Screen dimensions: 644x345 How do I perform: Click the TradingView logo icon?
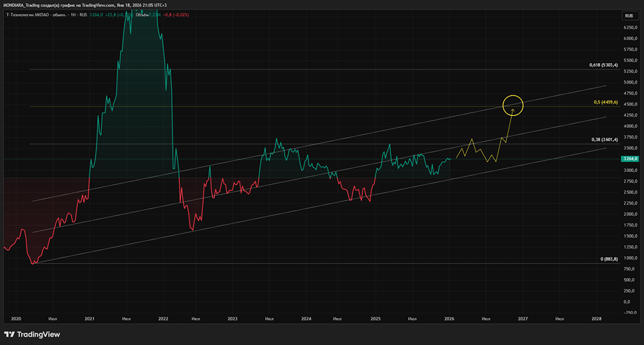point(9,335)
